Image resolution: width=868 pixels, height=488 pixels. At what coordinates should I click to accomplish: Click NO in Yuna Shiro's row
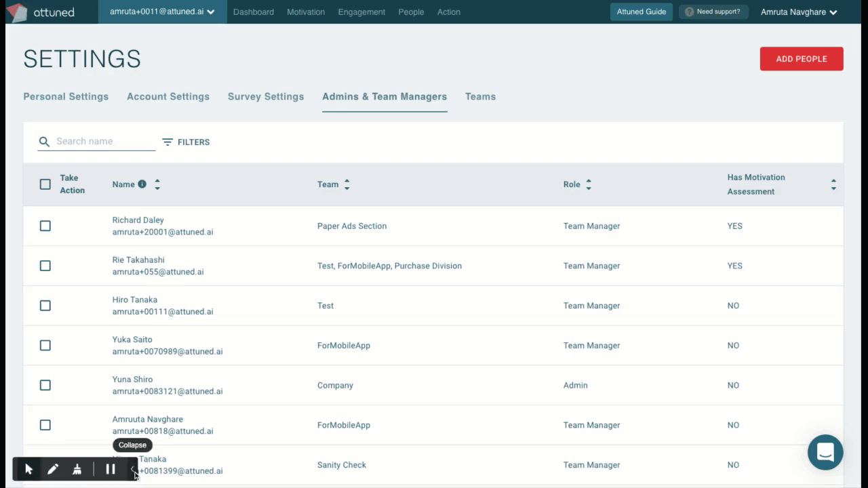point(733,386)
